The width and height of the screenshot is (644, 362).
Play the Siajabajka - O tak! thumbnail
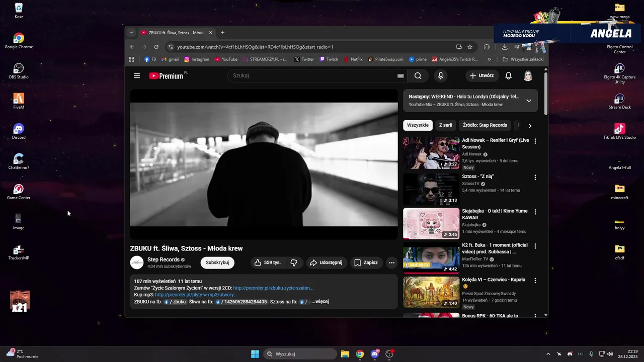431,223
